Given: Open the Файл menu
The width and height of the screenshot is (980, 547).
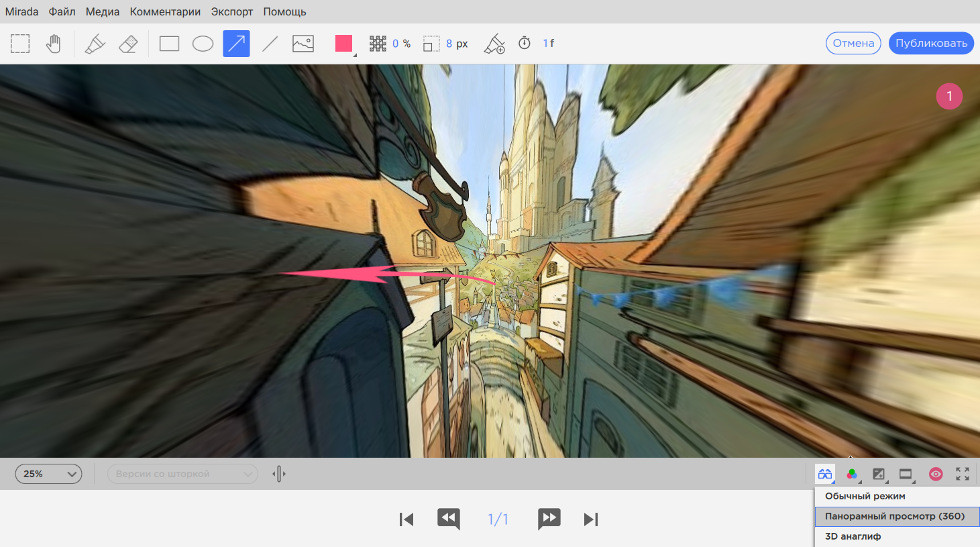Looking at the screenshot, I should (x=62, y=11).
